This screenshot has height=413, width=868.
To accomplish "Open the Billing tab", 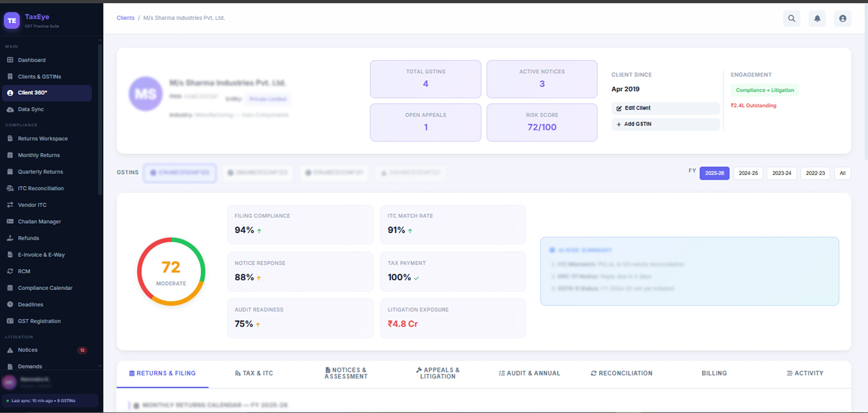I will (x=714, y=373).
